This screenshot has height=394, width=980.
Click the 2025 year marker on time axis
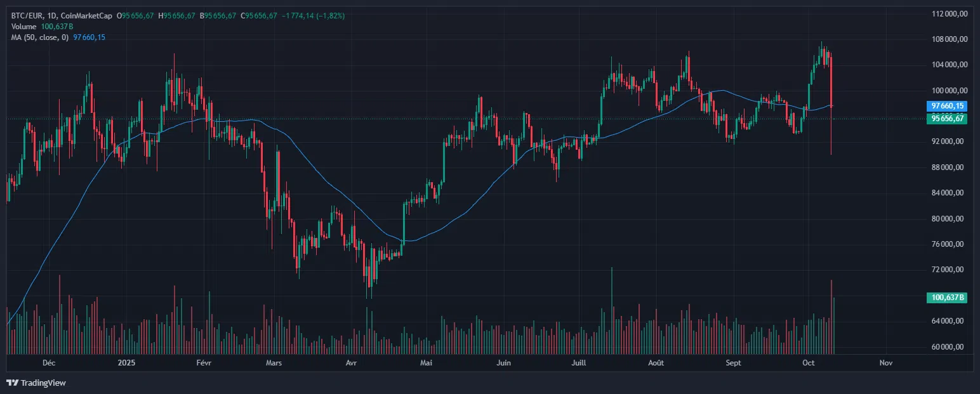(x=127, y=363)
